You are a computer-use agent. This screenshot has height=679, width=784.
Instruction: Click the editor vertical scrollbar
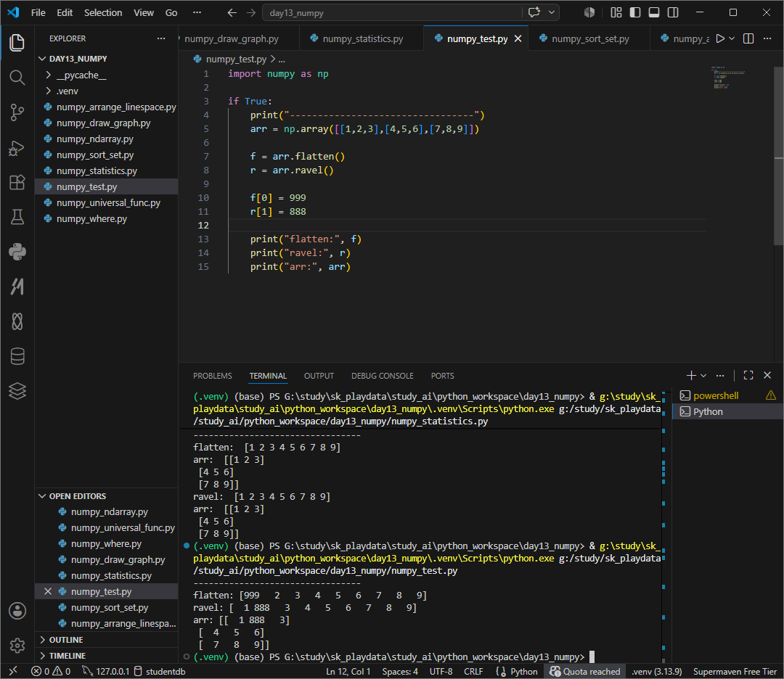tap(778, 156)
